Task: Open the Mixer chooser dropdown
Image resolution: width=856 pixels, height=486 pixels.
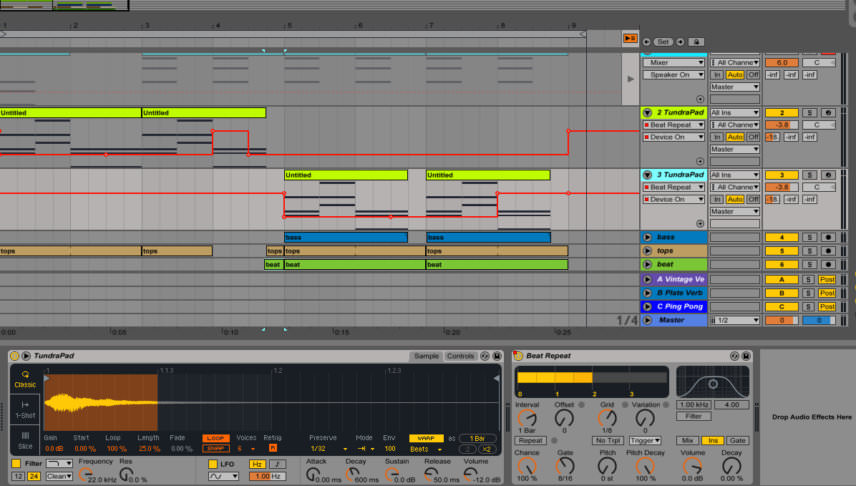Action: pos(674,62)
